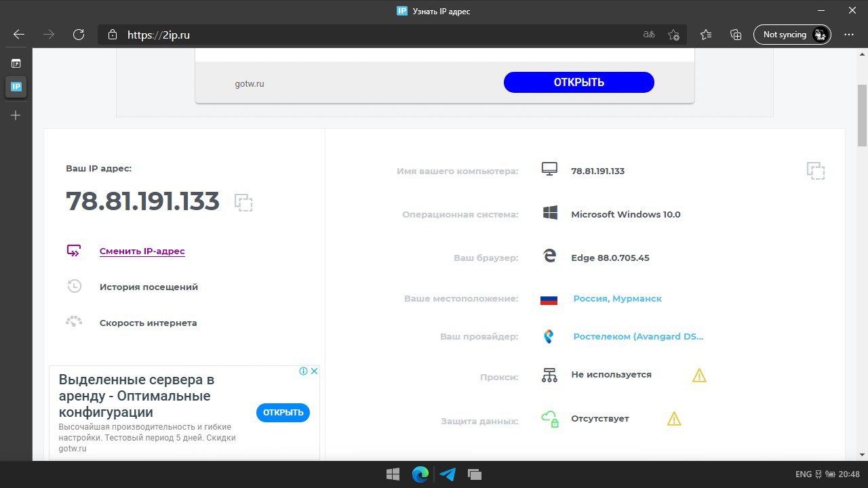Open the Windows Start menu
The height and width of the screenshot is (488, 868).
pos(393,474)
